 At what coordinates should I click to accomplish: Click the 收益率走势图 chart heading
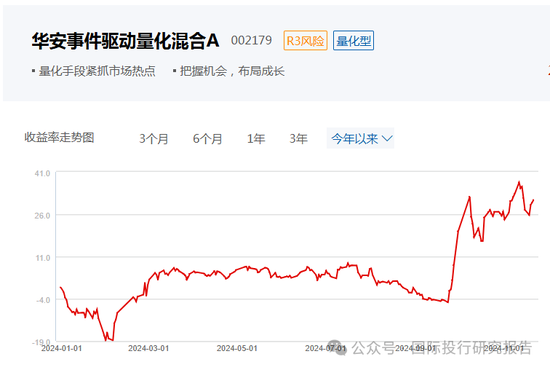click(x=59, y=137)
